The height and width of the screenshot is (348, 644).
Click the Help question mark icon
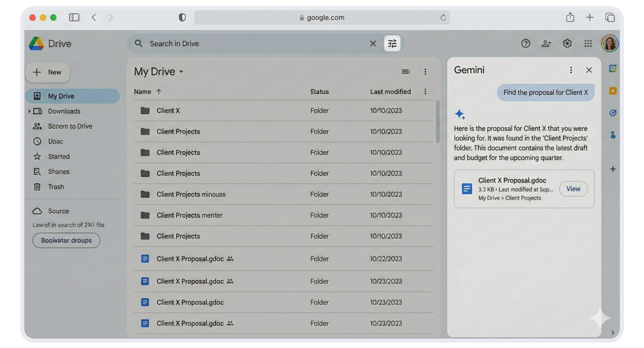(526, 43)
